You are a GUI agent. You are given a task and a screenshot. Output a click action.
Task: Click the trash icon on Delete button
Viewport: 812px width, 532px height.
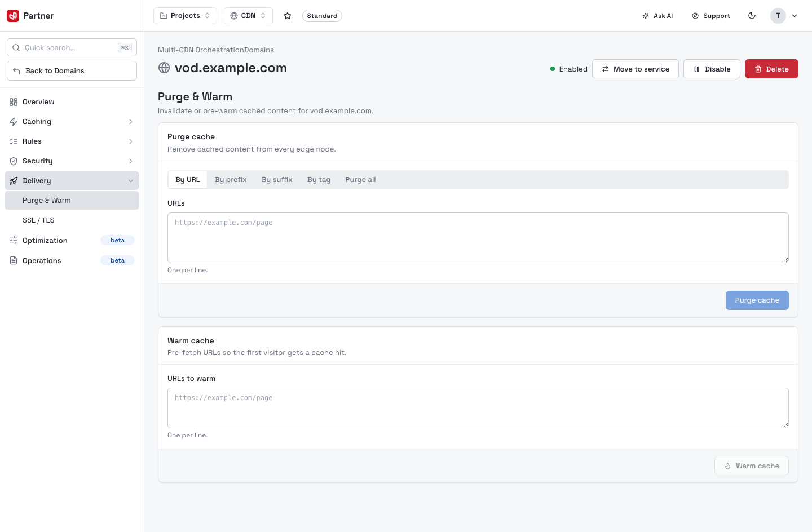[x=758, y=69]
